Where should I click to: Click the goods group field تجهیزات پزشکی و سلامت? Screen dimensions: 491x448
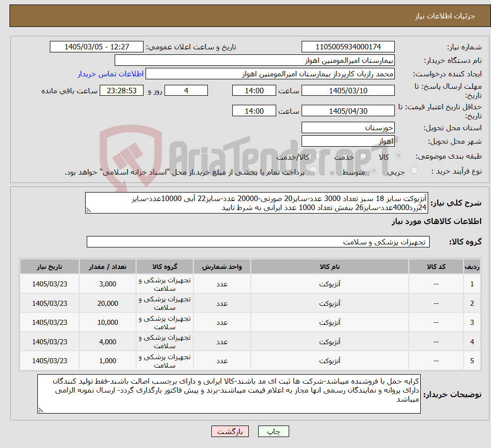[x=258, y=242]
